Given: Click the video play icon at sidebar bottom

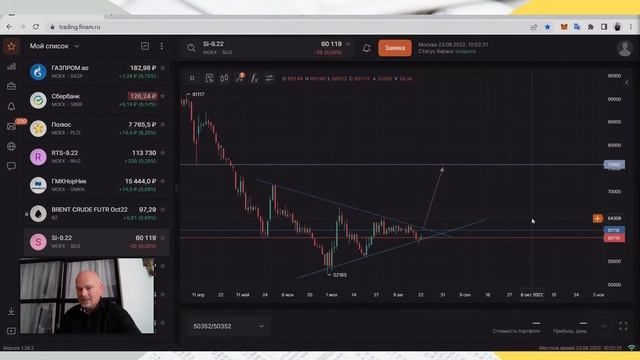Looking at the screenshot, I should tap(11, 331).
